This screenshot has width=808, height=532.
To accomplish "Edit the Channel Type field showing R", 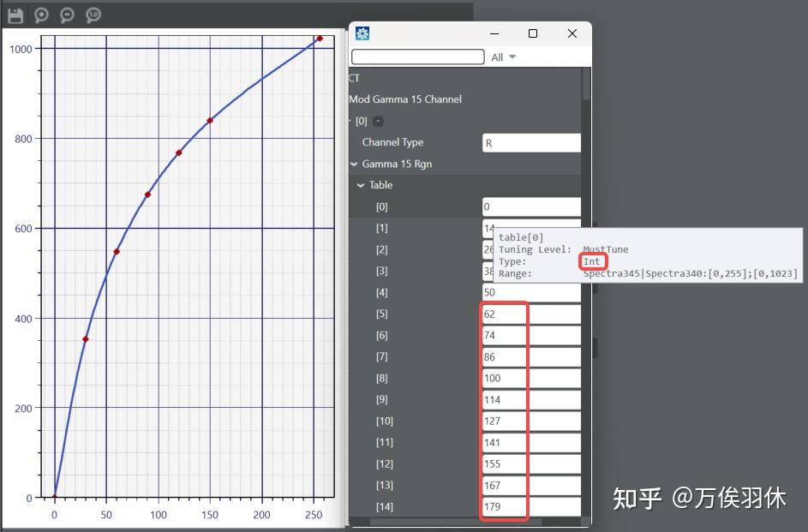I will click(531, 142).
